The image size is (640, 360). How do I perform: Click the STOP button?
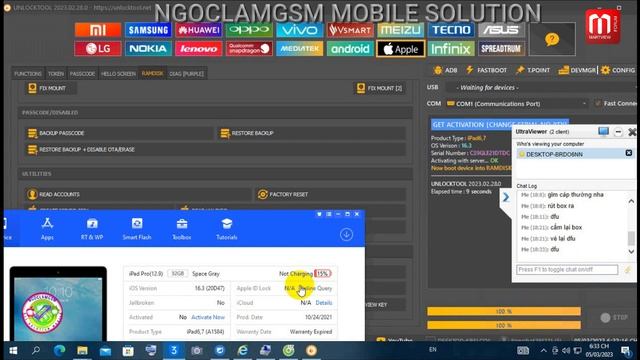pyautogui.click(x=614, y=318)
